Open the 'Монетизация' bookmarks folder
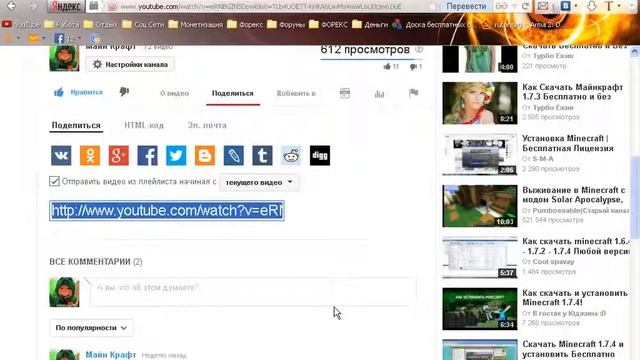The width and height of the screenshot is (640, 360). 196,24
